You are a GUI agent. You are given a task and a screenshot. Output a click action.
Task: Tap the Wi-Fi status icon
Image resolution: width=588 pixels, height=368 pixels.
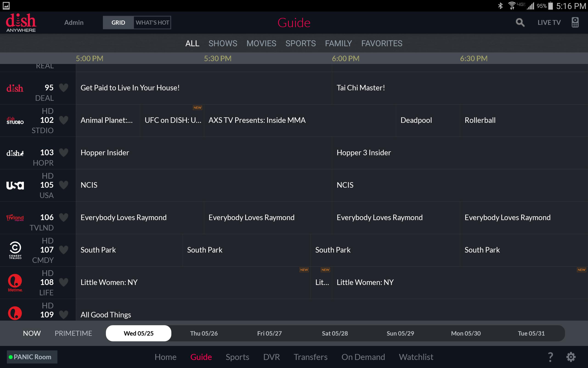(x=512, y=6)
